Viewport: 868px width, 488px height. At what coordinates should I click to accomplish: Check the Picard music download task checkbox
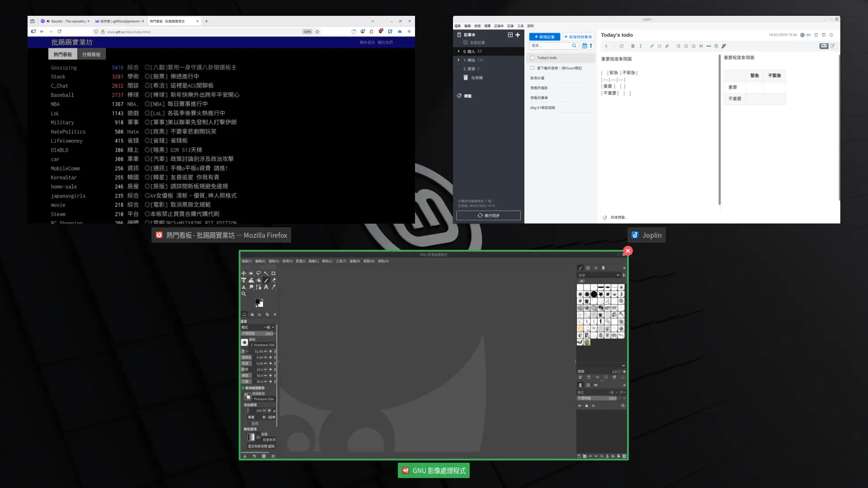tap(532, 68)
